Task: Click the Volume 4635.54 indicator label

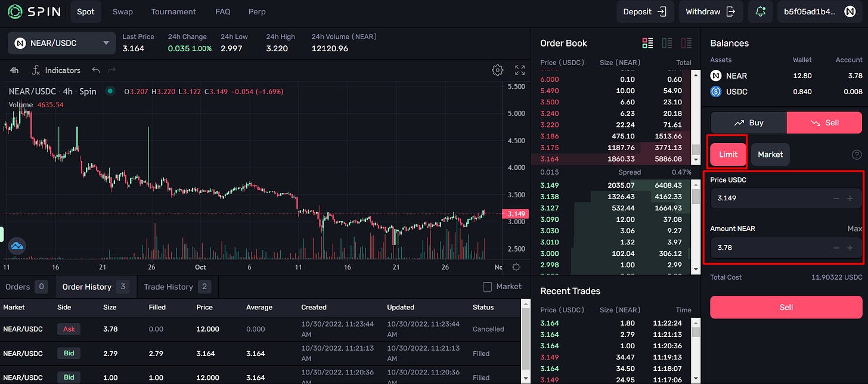Action: (x=36, y=104)
